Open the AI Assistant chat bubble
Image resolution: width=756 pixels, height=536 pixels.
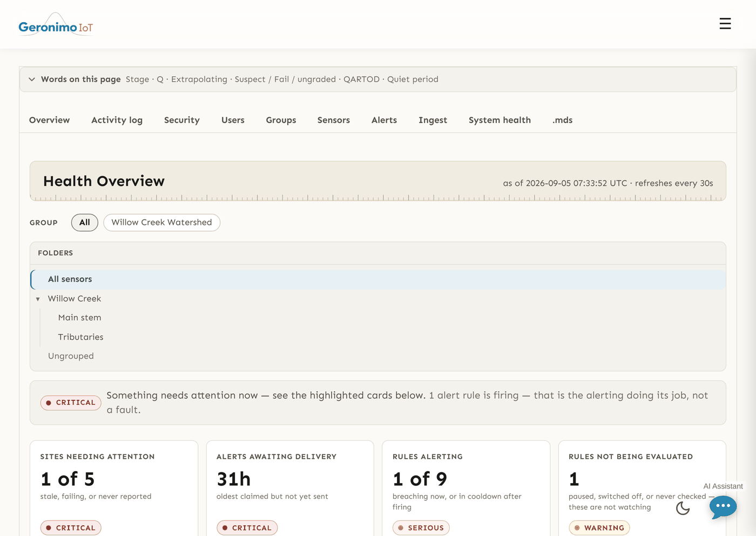click(x=723, y=507)
